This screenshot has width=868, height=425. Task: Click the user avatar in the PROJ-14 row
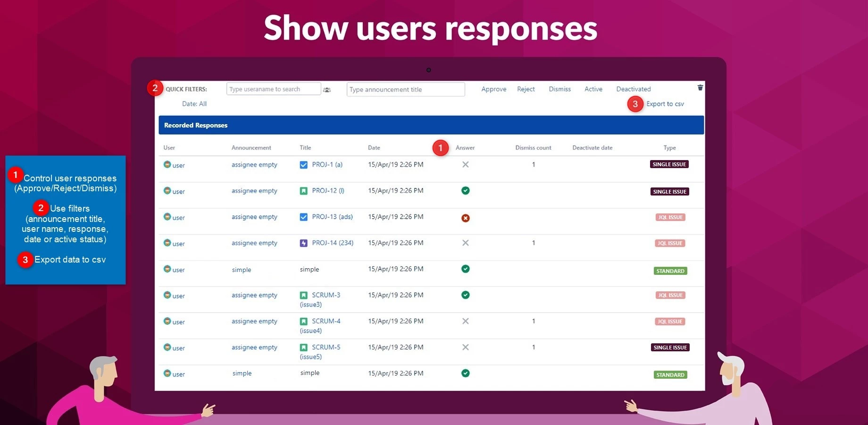pyautogui.click(x=167, y=243)
